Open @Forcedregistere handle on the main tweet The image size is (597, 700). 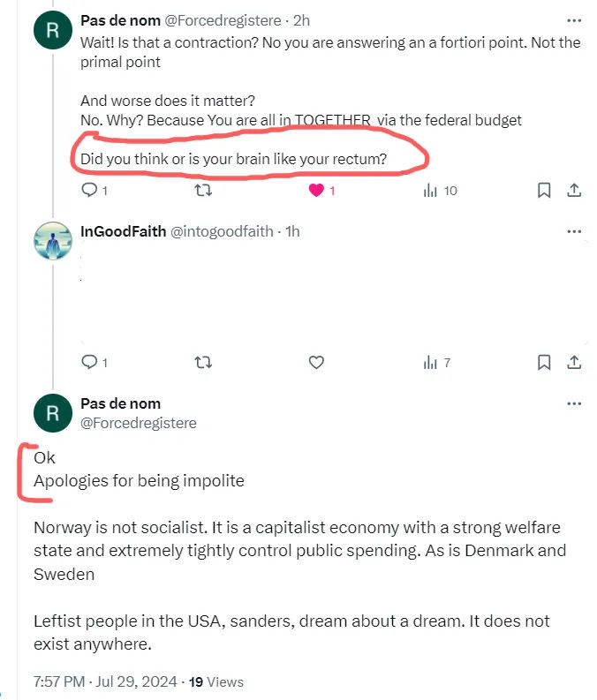(x=139, y=423)
